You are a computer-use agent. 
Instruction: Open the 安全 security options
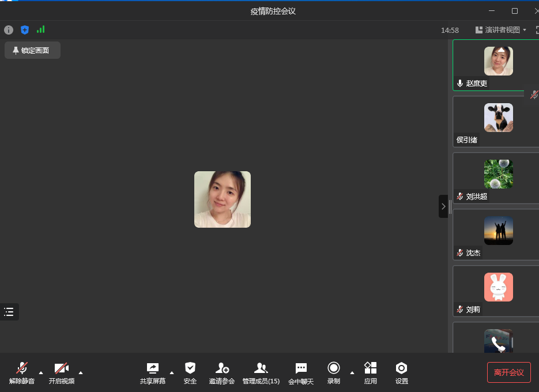coord(190,373)
